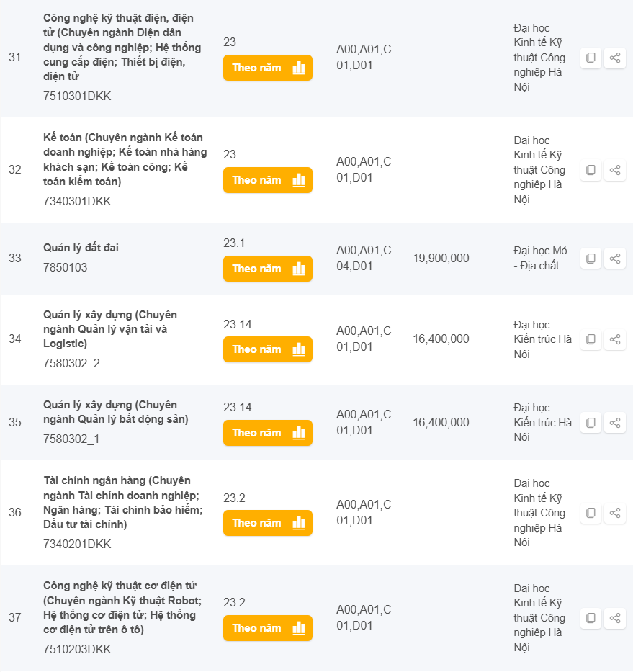Share row 37 entry with share icon
Image resolution: width=633 pixels, height=672 pixels.
pos(615,617)
